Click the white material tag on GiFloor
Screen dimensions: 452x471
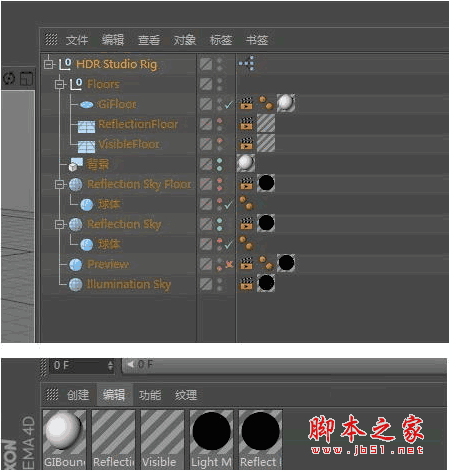click(x=286, y=103)
